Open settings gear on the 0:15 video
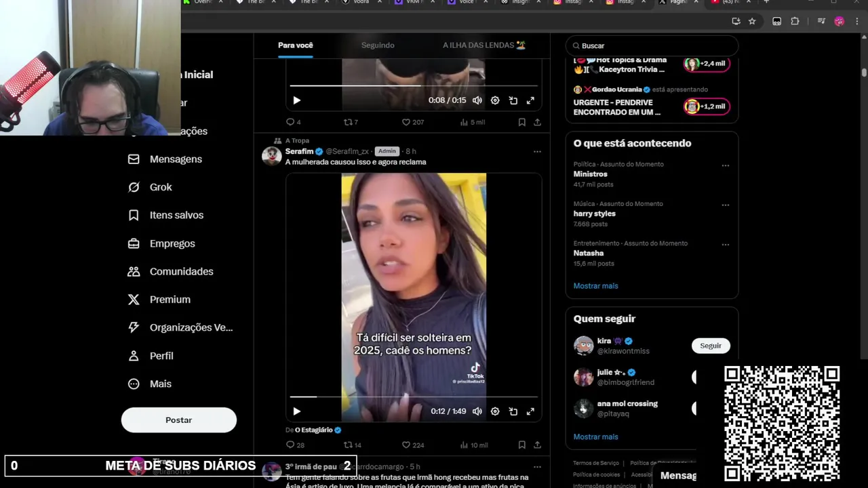 [495, 100]
